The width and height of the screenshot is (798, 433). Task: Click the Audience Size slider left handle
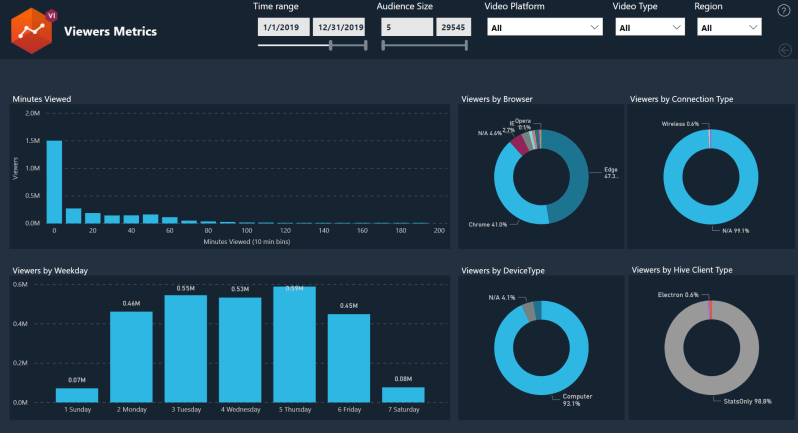[x=383, y=45]
